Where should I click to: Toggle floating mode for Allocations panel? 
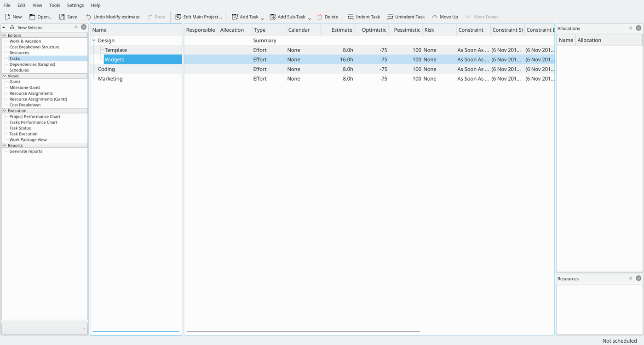pyautogui.click(x=631, y=28)
